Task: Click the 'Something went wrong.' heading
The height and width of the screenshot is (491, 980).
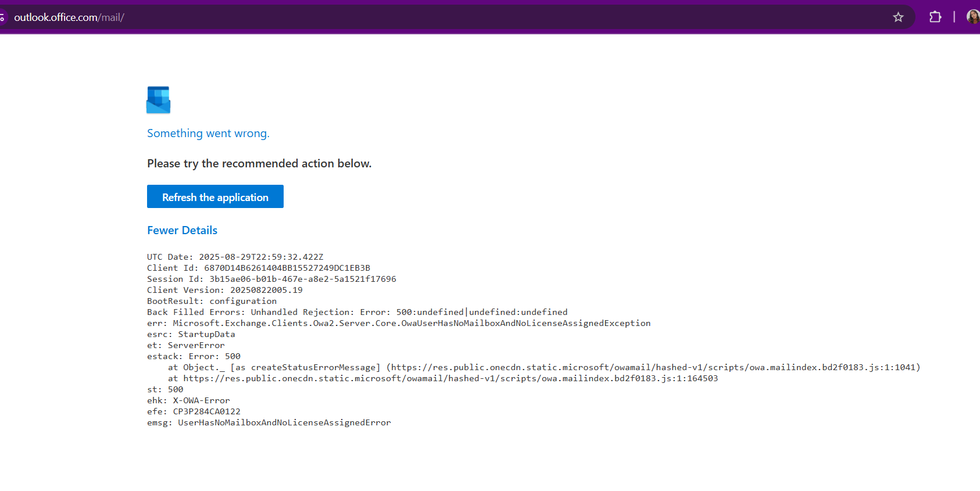Action: [208, 133]
